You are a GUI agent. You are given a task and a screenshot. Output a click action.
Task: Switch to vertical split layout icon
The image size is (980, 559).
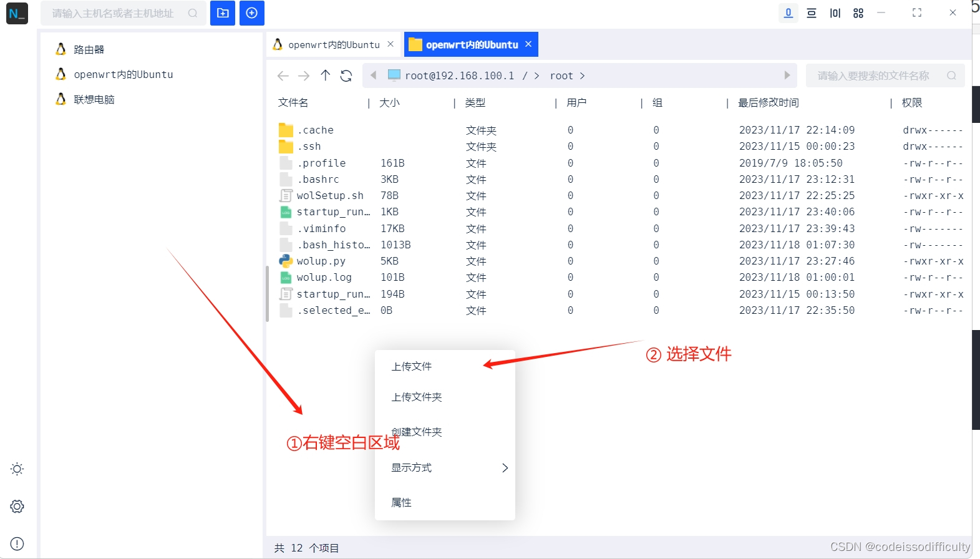(x=835, y=13)
